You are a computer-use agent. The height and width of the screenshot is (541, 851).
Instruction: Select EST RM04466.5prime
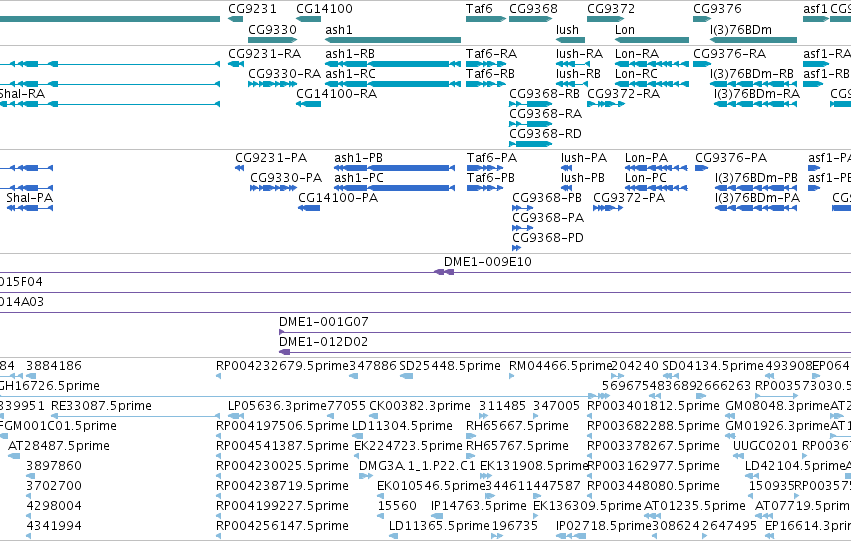coord(560,366)
